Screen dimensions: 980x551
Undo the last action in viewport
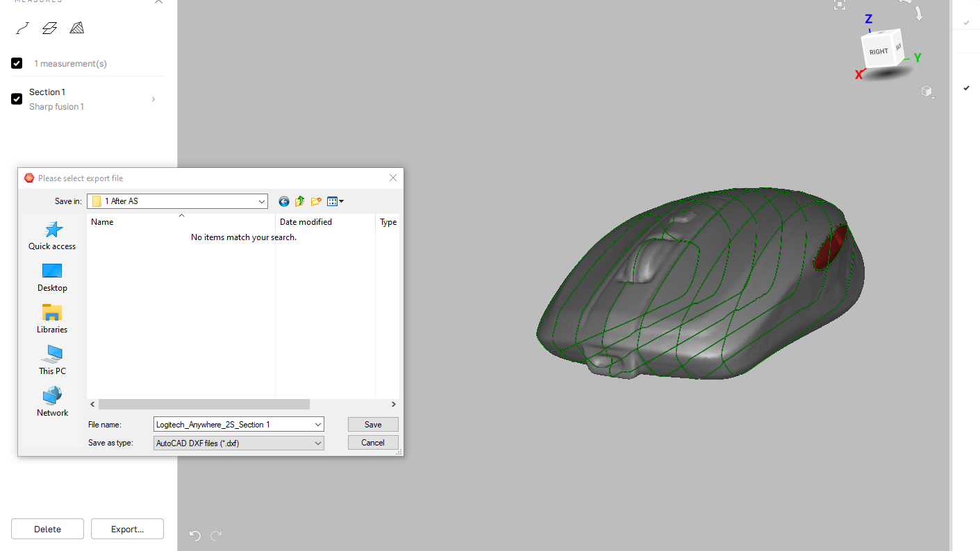pos(195,535)
